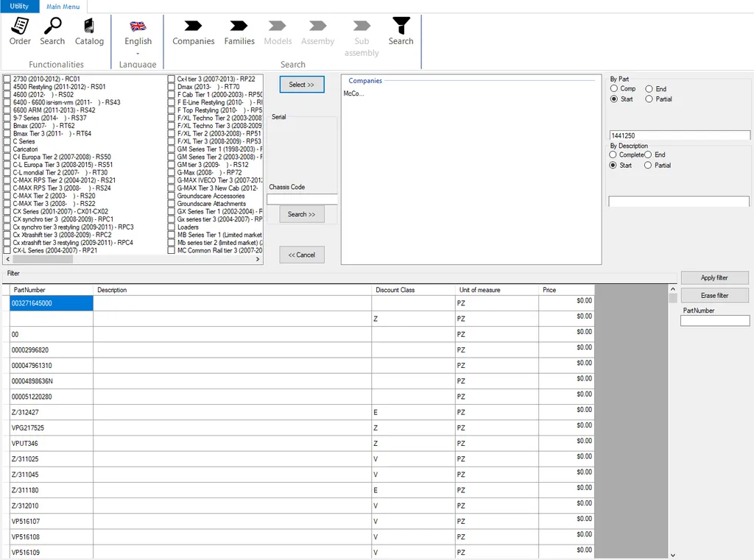Sort by the Price column header

(x=567, y=290)
